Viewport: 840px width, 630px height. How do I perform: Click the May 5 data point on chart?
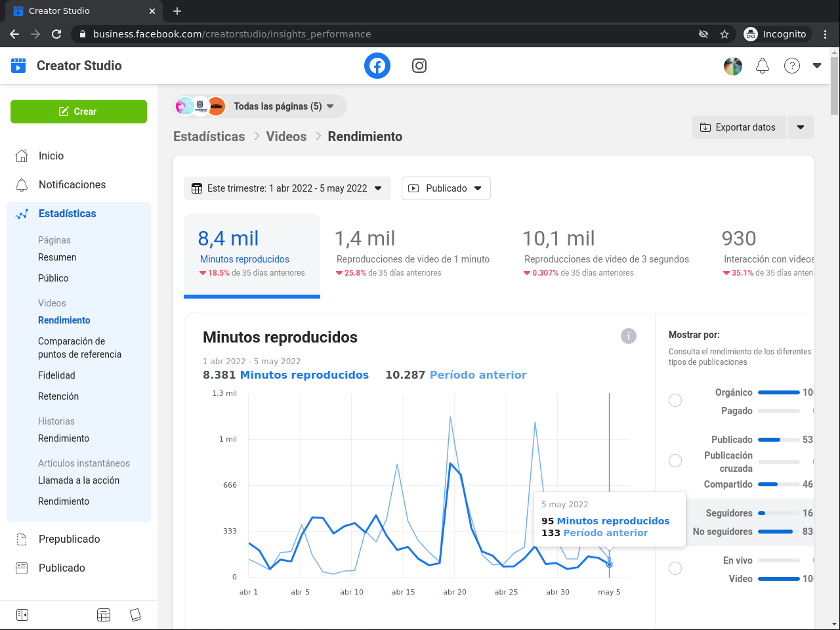coord(610,564)
